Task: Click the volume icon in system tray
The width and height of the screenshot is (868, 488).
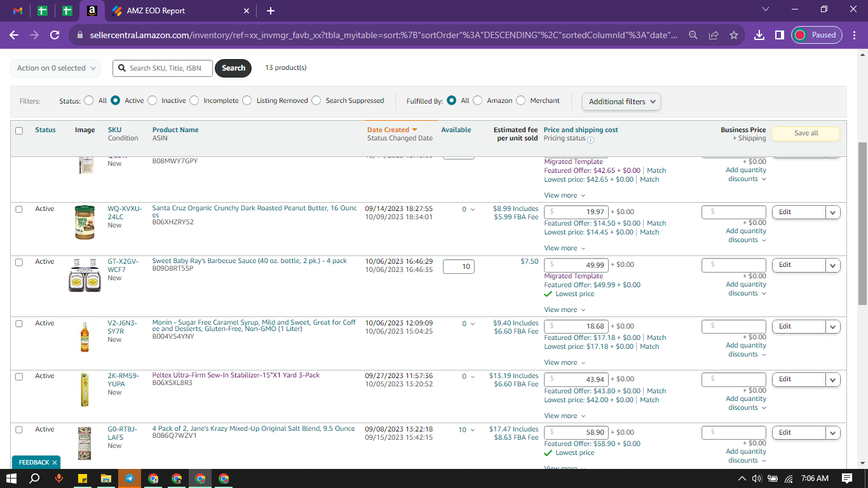Action: point(757,478)
